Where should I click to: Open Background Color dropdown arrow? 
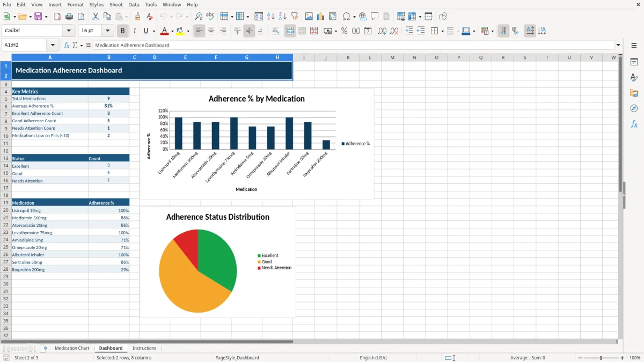pos(188,31)
